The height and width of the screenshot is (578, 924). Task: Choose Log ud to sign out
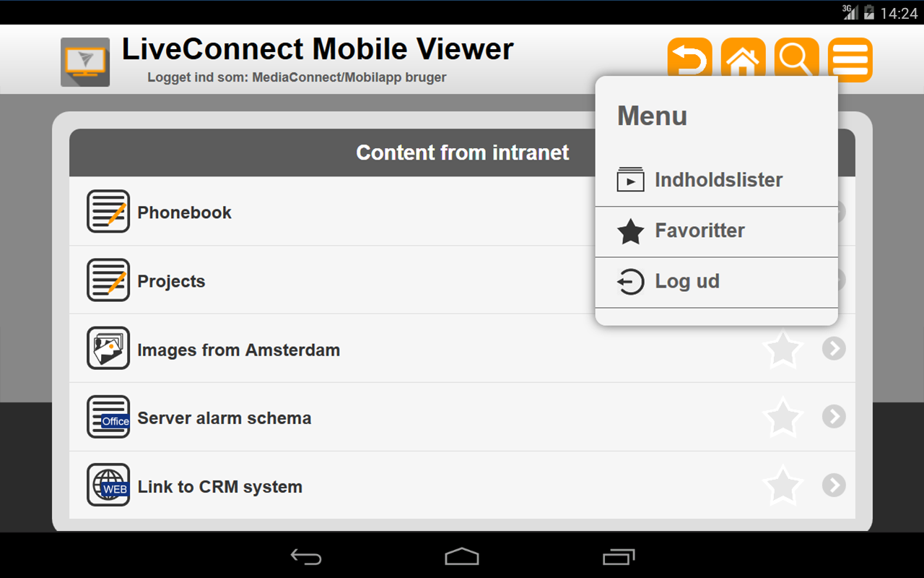[716, 282]
